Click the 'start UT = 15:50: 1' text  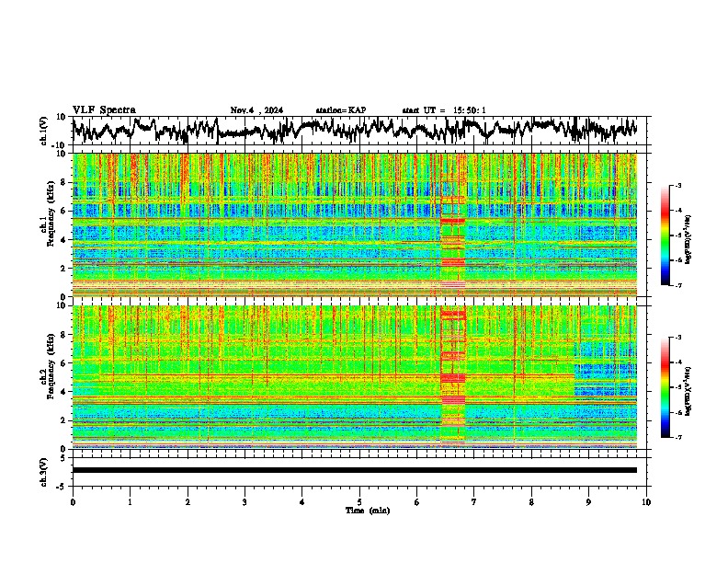(x=444, y=110)
